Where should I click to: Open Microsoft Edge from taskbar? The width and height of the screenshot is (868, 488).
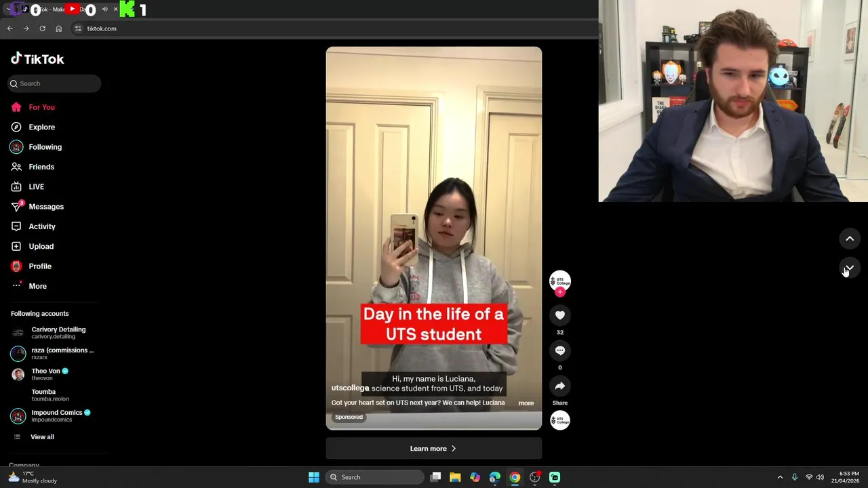tap(495, 477)
